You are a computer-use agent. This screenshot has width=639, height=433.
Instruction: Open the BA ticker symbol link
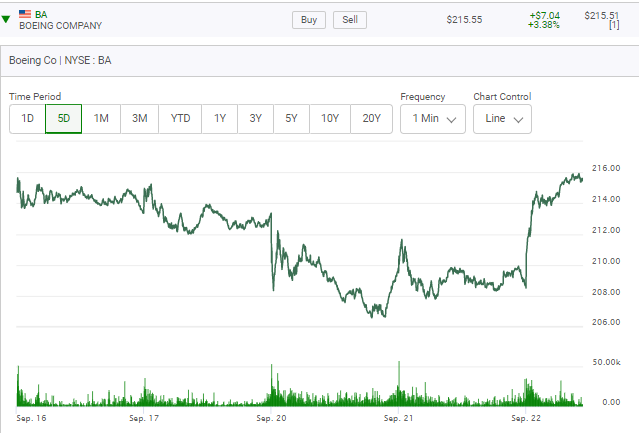click(x=41, y=15)
